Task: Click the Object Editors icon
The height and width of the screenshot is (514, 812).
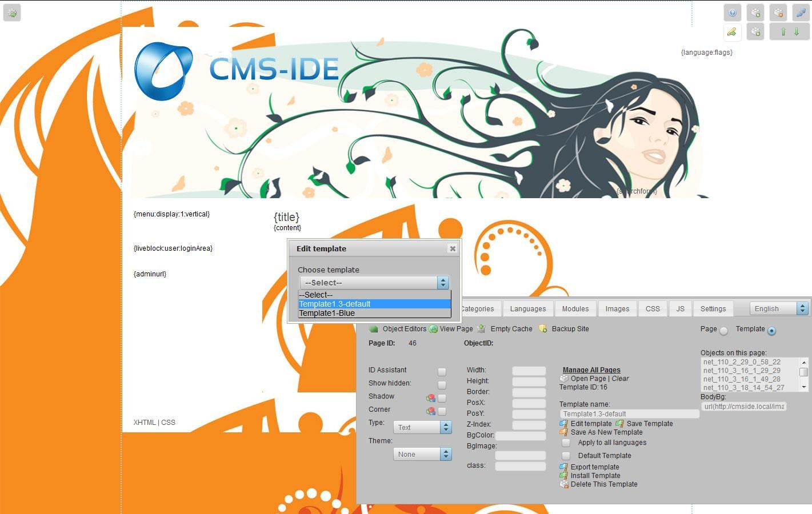Action: 374,329
